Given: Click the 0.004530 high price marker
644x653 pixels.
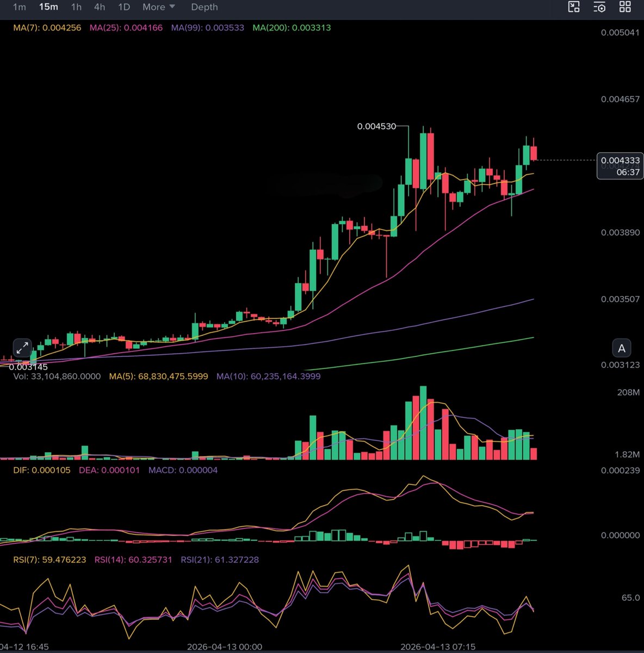Looking at the screenshot, I should [x=376, y=126].
